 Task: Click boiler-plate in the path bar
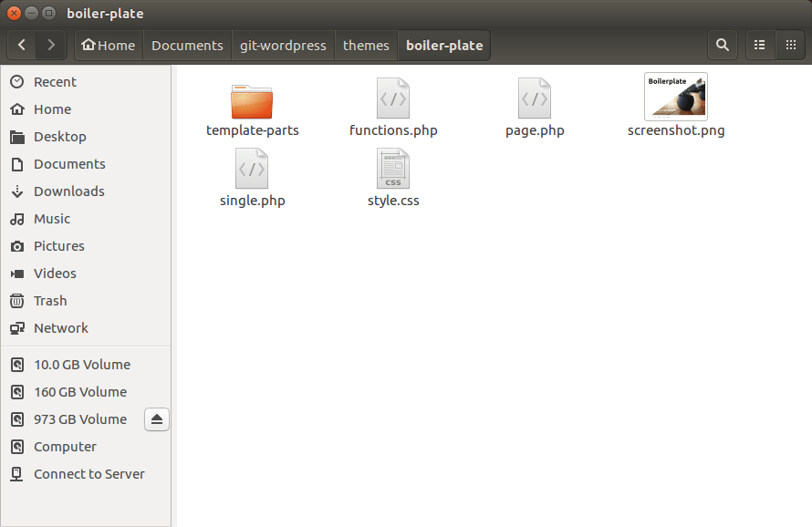(444, 45)
